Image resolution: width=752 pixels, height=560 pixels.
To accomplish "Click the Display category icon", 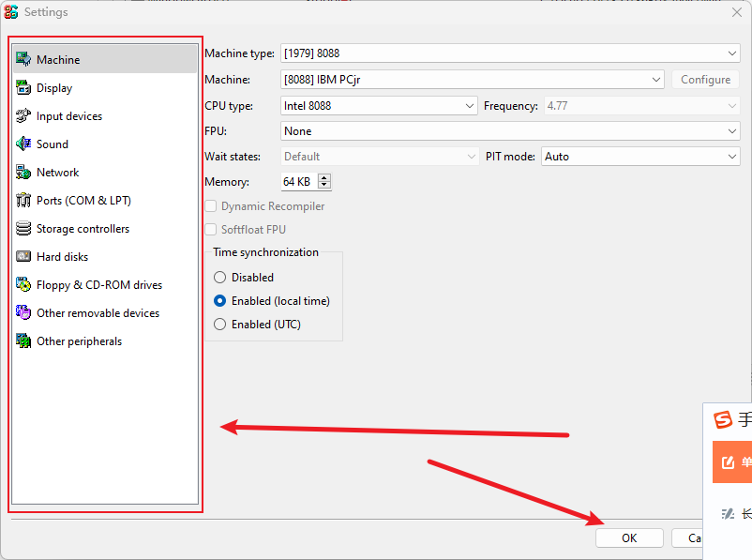I will click(23, 88).
